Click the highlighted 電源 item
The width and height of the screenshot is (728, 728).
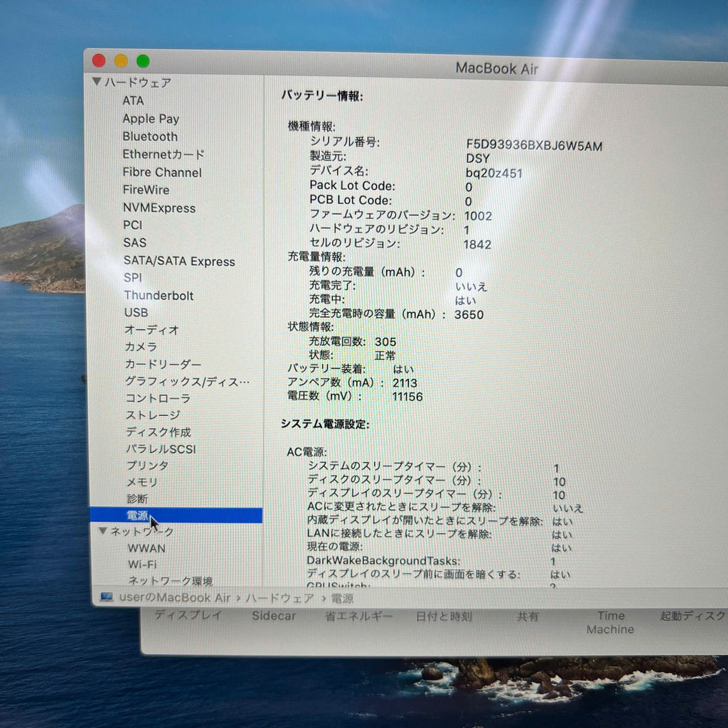tap(176, 515)
